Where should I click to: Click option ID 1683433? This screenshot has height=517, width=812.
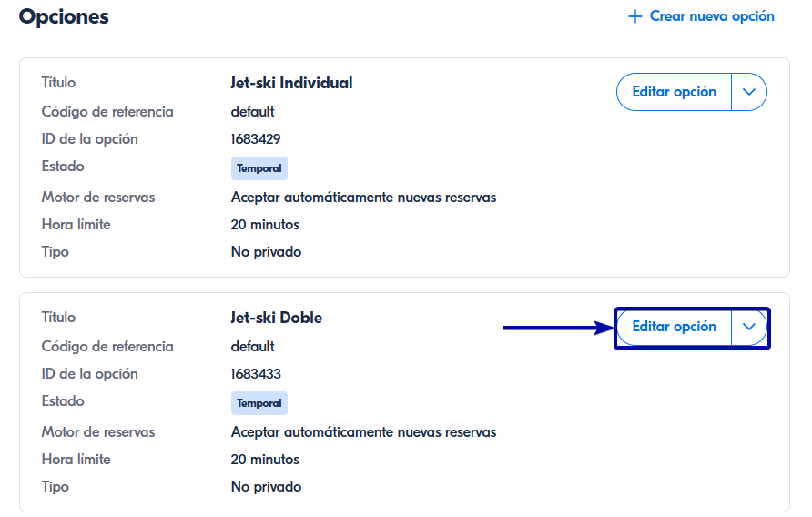256,374
